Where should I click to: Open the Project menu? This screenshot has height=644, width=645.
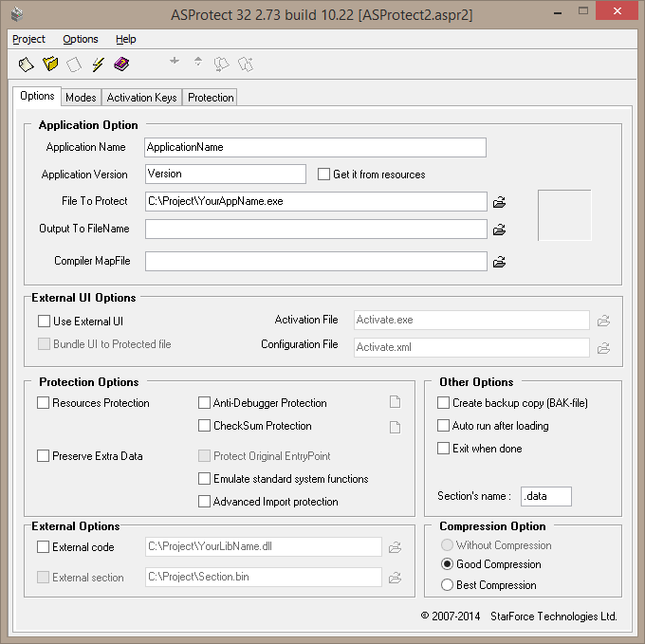(28, 39)
